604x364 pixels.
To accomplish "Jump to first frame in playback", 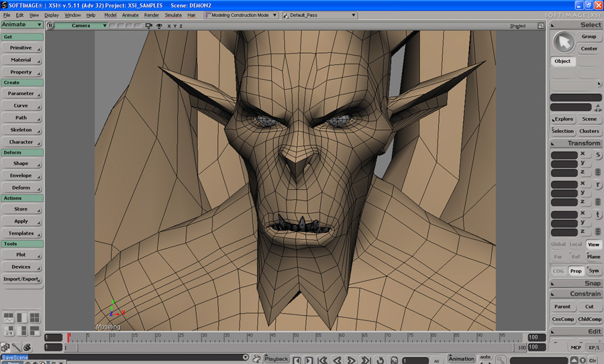I will (x=323, y=360).
